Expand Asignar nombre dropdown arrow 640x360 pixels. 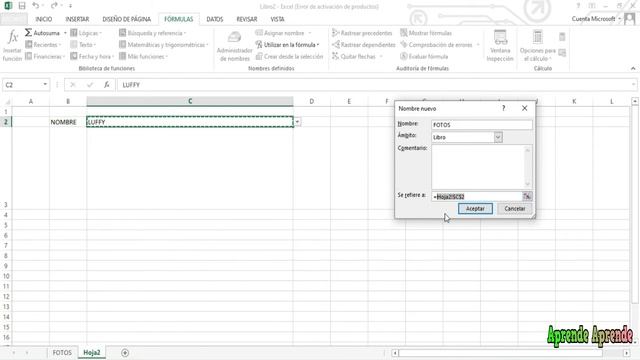[x=309, y=33]
